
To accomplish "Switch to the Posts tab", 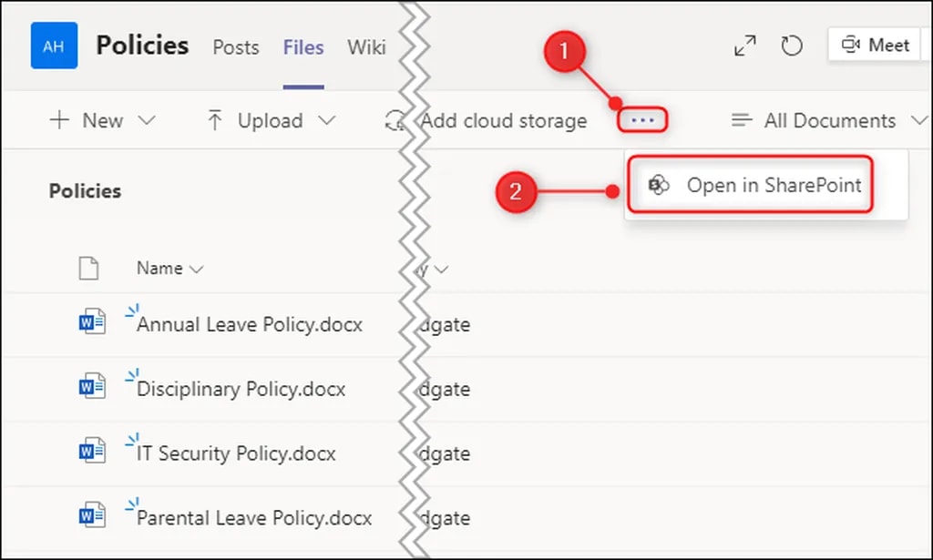I will pos(236,46).
